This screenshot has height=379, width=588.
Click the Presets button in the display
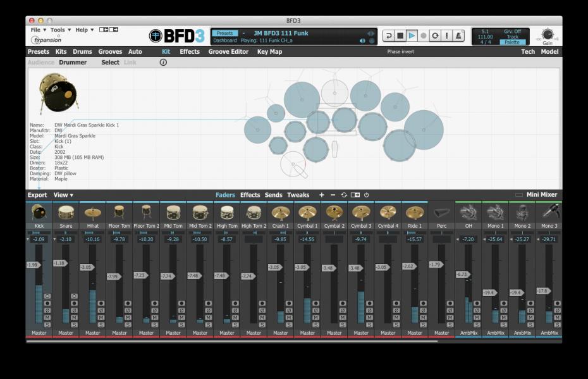(224, 34)
